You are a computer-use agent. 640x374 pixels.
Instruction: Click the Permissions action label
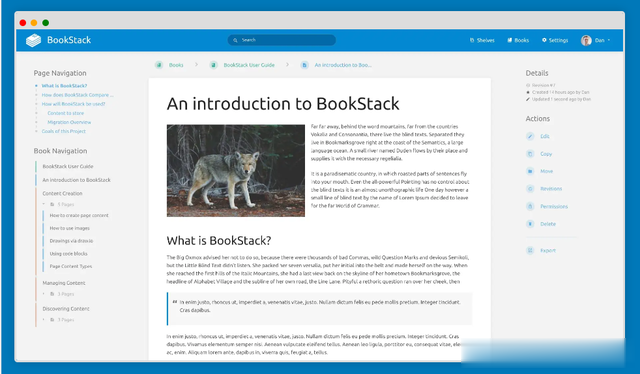pos(554,206)
